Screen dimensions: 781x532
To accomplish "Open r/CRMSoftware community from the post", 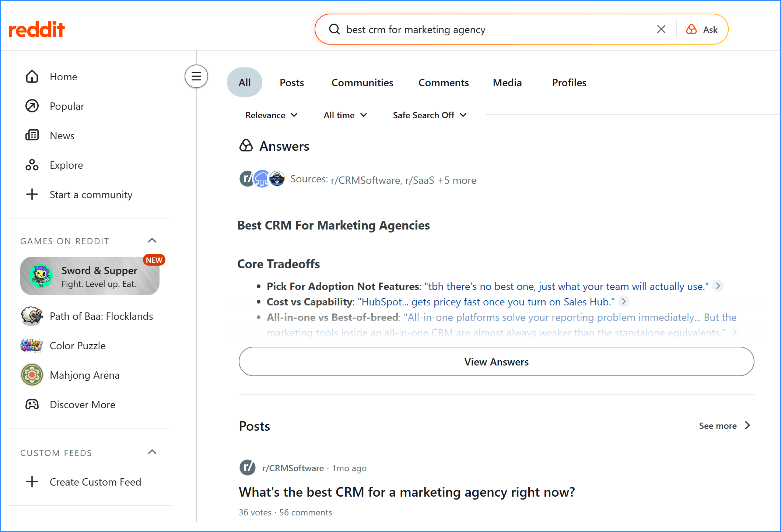I will click(293, 468).
